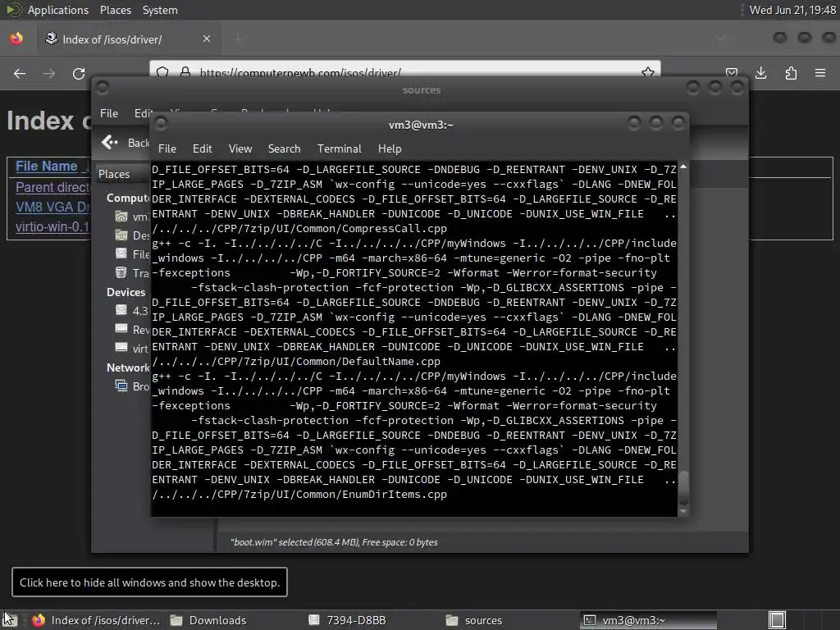Open VM8 VGA driver link
840x630 pixels.
pyautogui.click(x=52, y=208)
